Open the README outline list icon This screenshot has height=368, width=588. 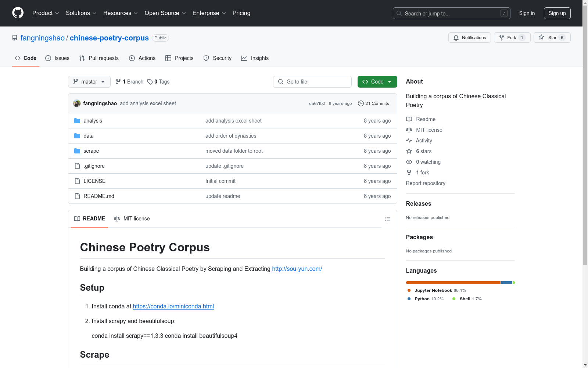tap(387, 219)
